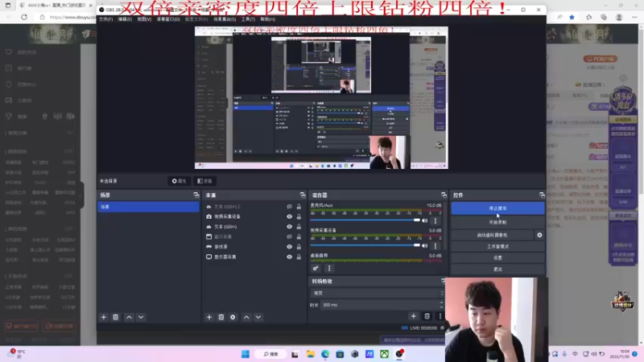Add a scene transition with plus icon
The height and width of the screenshot is (362, 644).
414,316
